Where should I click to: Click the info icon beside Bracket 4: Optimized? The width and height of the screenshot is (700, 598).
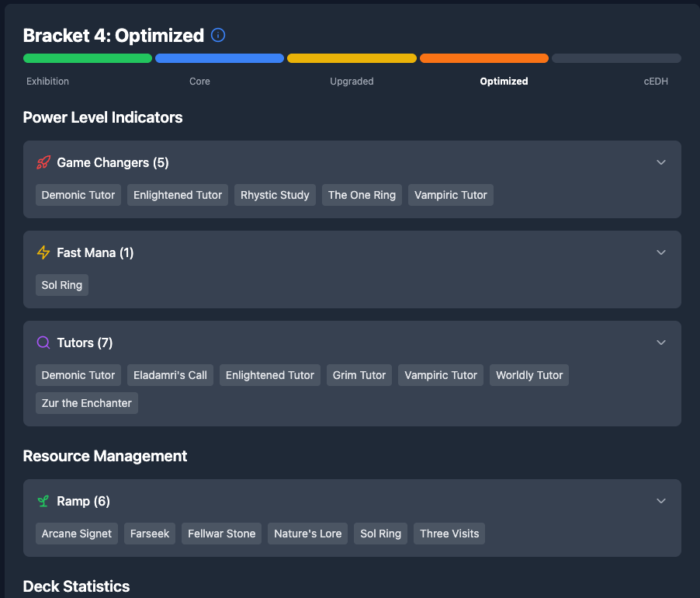pos(218,35)
